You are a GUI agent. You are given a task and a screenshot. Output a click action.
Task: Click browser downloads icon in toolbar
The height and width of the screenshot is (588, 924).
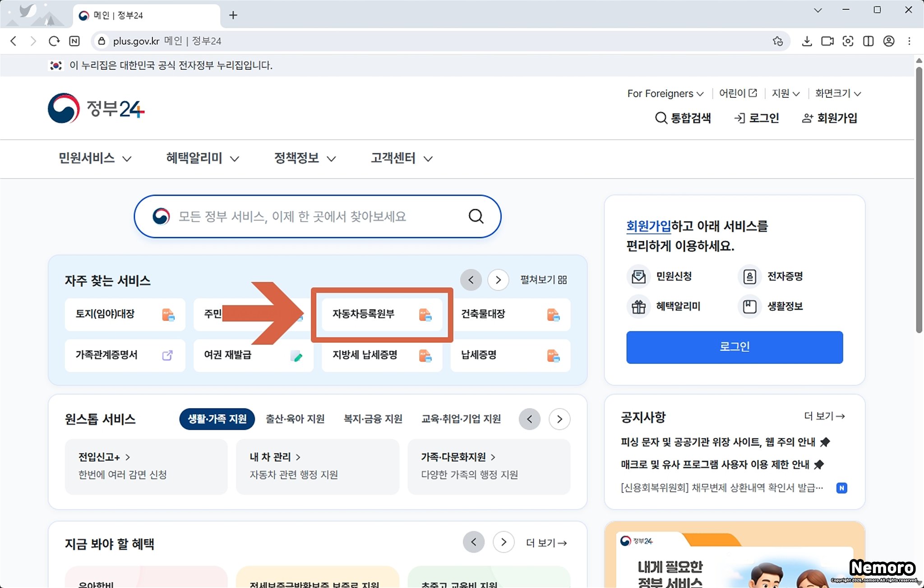(x=807, y=41)
